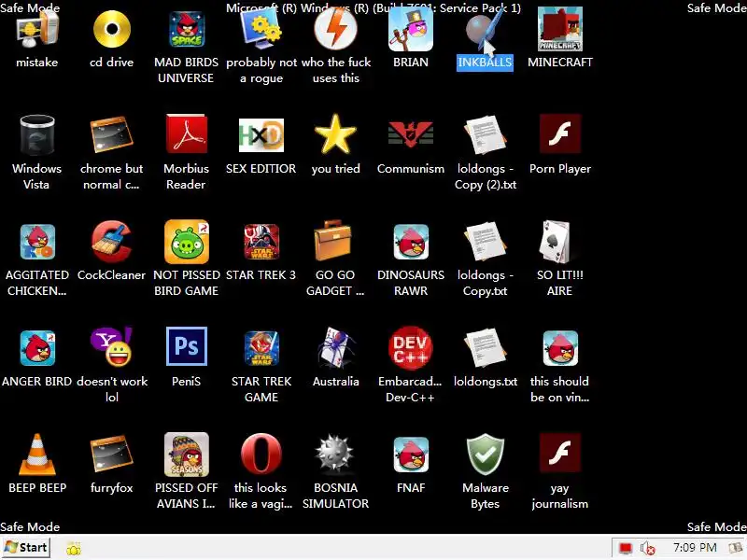Select 'loldongs - Copy (2).txt' file
The image size is (747, 560).
[x=485, y=134]
